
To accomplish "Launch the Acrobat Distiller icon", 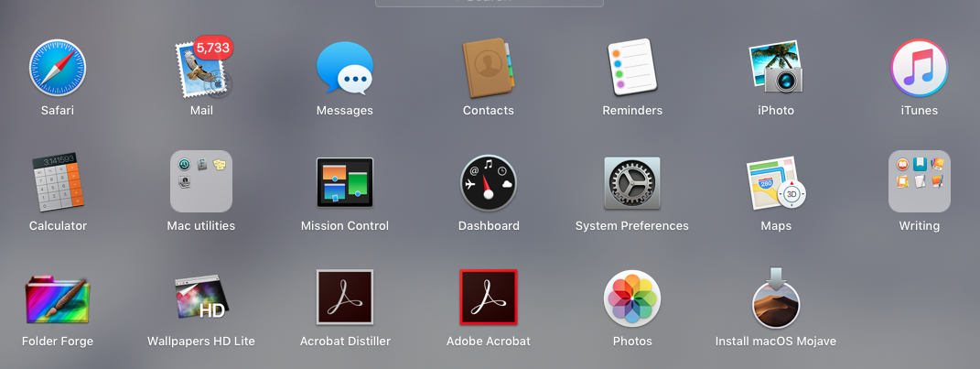I will pos(345,297).
